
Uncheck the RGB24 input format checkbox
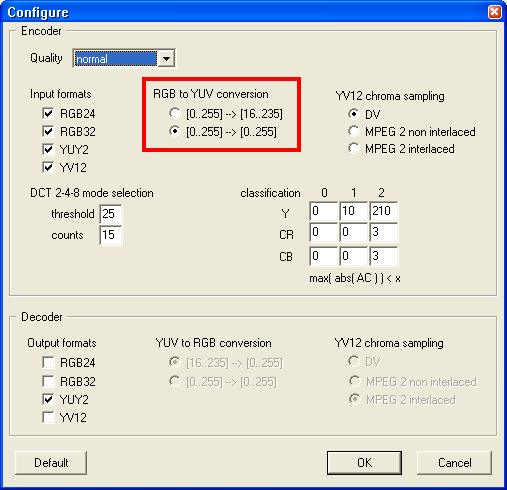pos(48,113)
